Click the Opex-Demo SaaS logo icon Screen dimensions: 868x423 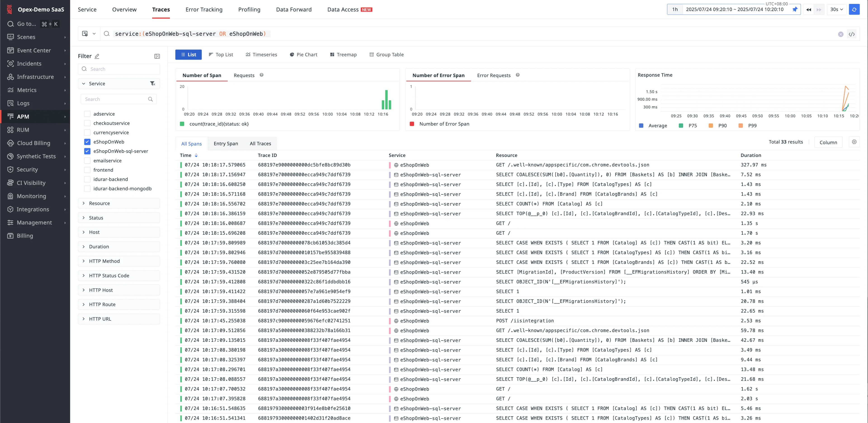10,9
